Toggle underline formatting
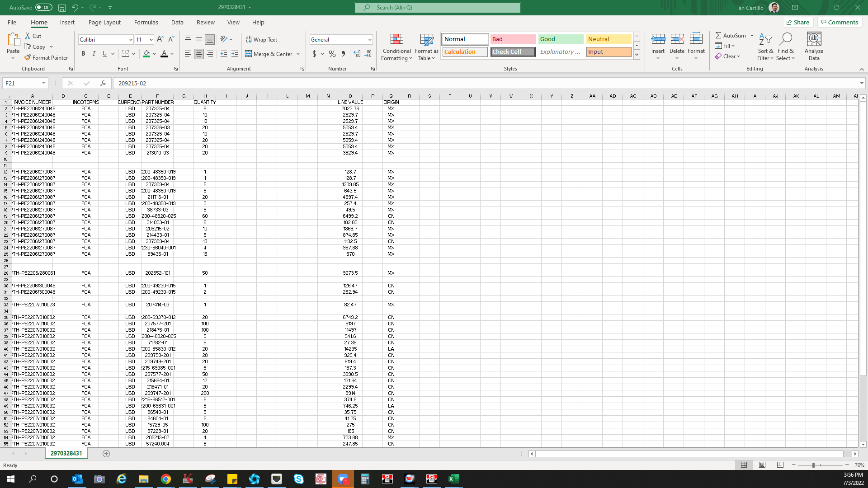Image resolution: width=868 pixels, height=488 pixels. (x=104, y=53)
